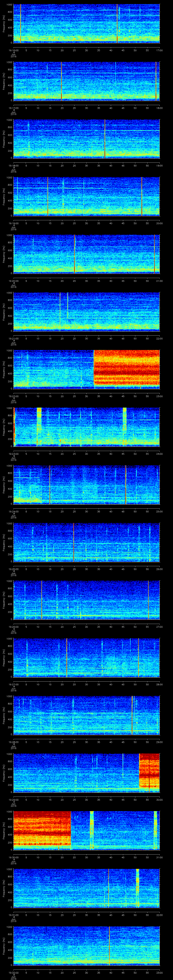Click the spectrogram panel starting at 19:16:00

click(87, 24)
